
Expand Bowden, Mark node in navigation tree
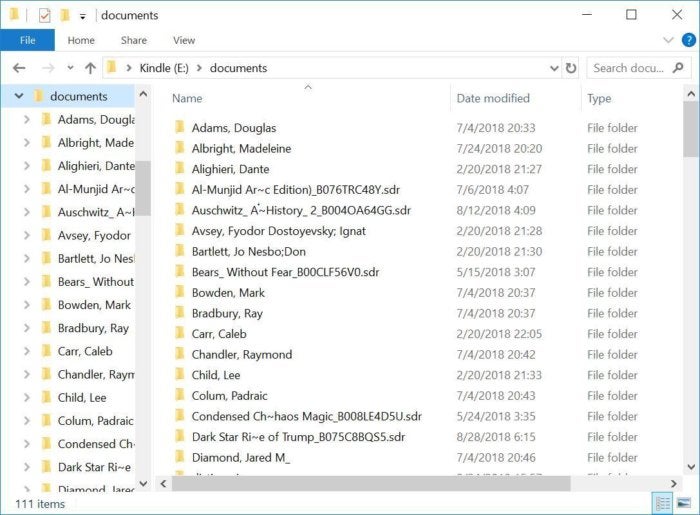[x=27, y=305]
